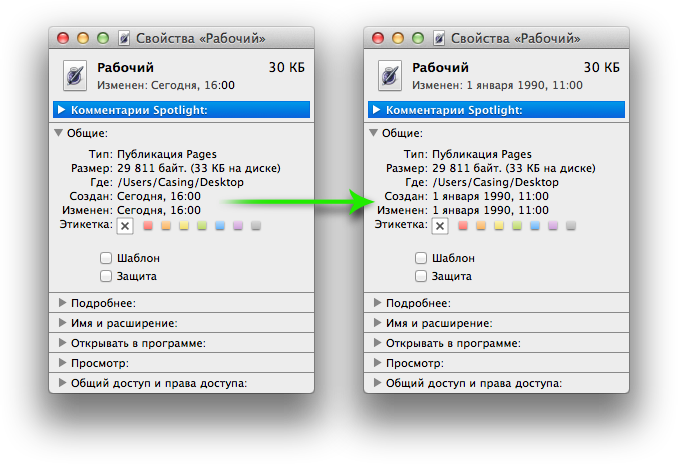
Task: Enable the Защита checkbox in left window
Action: click(x=106, y=276)
